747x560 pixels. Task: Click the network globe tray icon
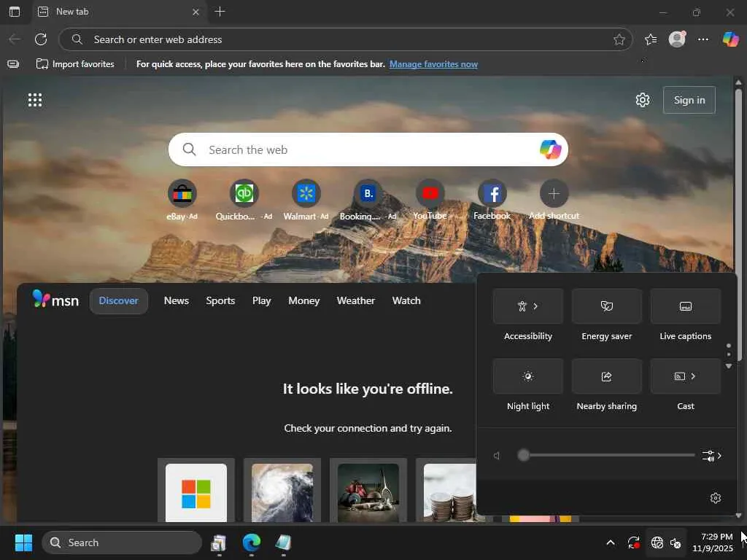[x=657, y=542]
